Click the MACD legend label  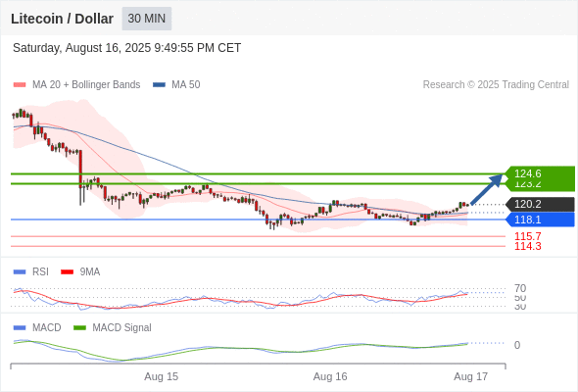[47, 328]
